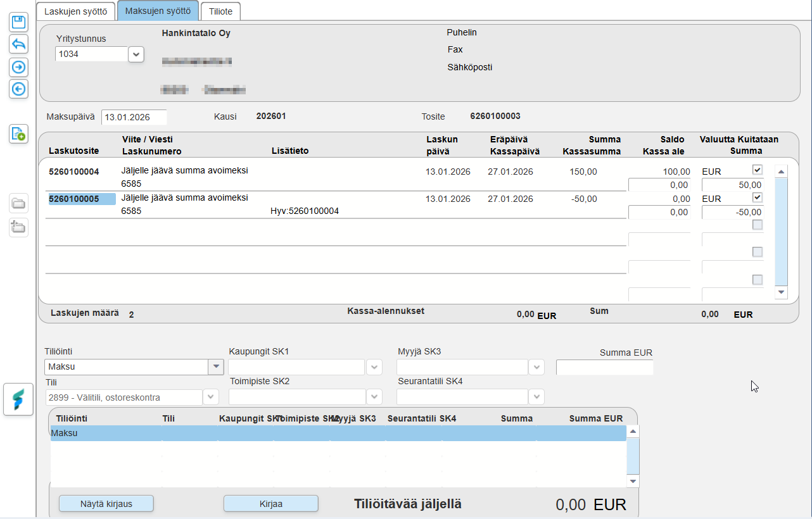Click the save diskette icon
Image resolution: width=812 pixels, height=519 pixels.
[18, 22]
